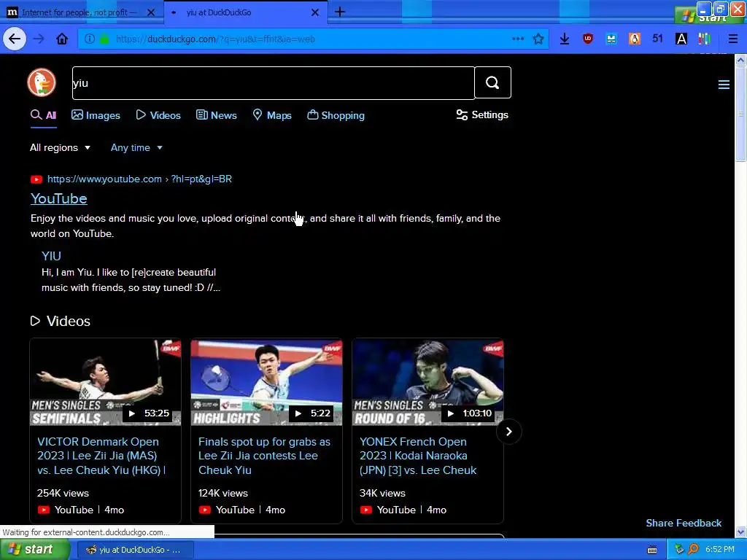Open the colorful bars extension icon
The height and width of the screenshot is (560, 747).
pos(705,39)
